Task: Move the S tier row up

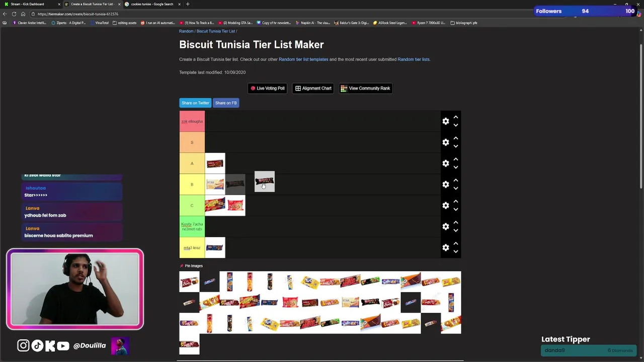Action: coord(456,138)
